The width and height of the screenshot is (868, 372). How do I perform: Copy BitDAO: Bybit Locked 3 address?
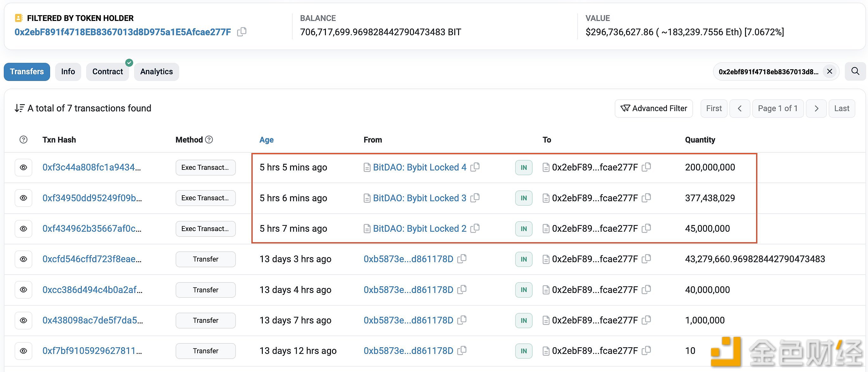[475, 198]
